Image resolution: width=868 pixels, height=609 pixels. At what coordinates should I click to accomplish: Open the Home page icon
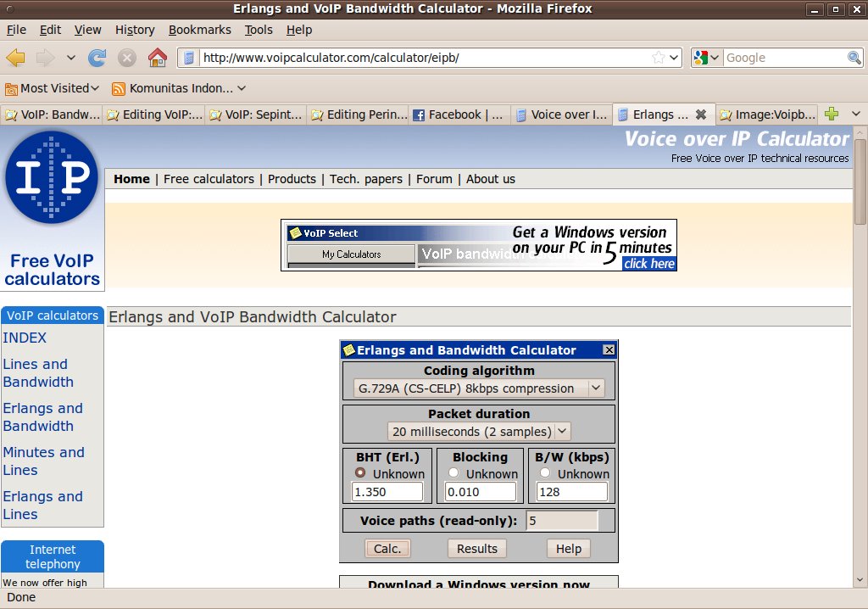(157, 58)
